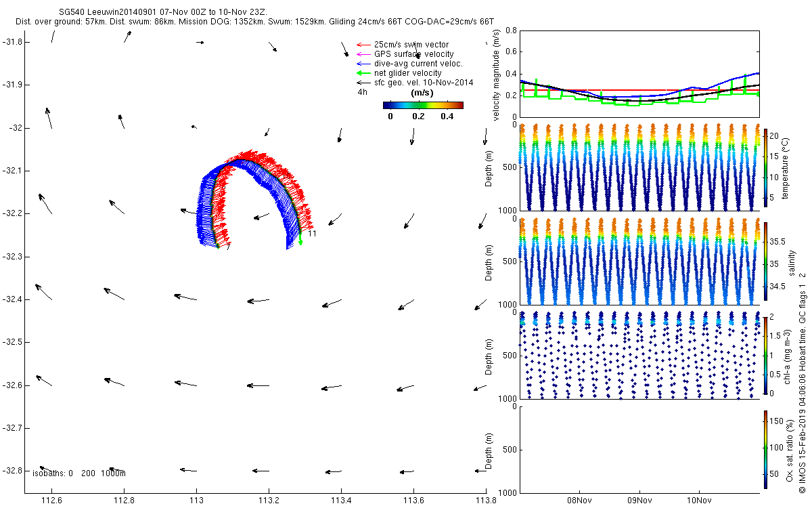812x508 pixels.
Task: Click the velocity magnitude time series plot
Action: 639,75
